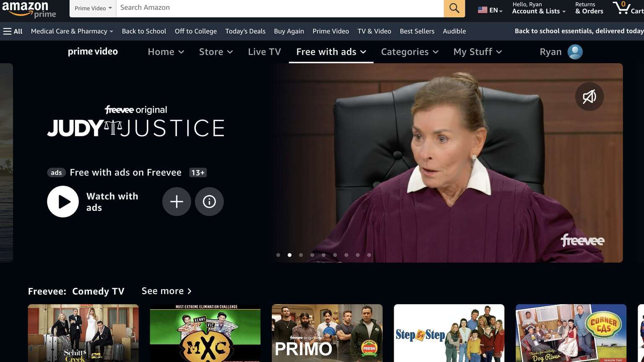This screenshot has width=644, height=362.
Task: Open the Categories dropdown
Action: tap(409, 52)
